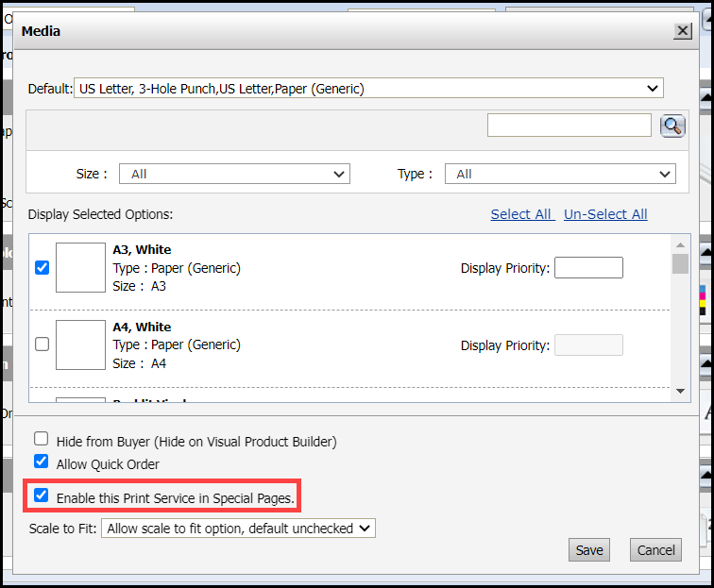Click the A3, White paper thumbnail

tap(80, 267)
